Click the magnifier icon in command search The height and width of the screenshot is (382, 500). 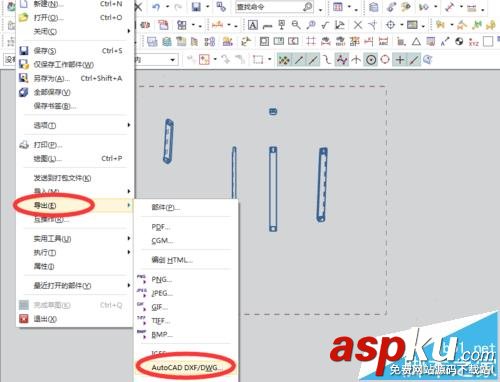click(x=308, y=7)
